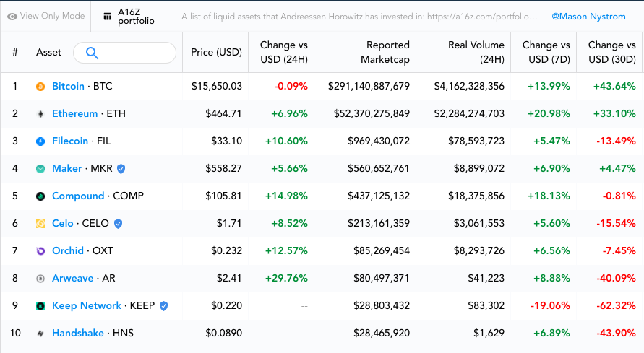Click Orchid real volume $8,293,726
Viewport: 644px width, 353px height.
pos(479,250)
